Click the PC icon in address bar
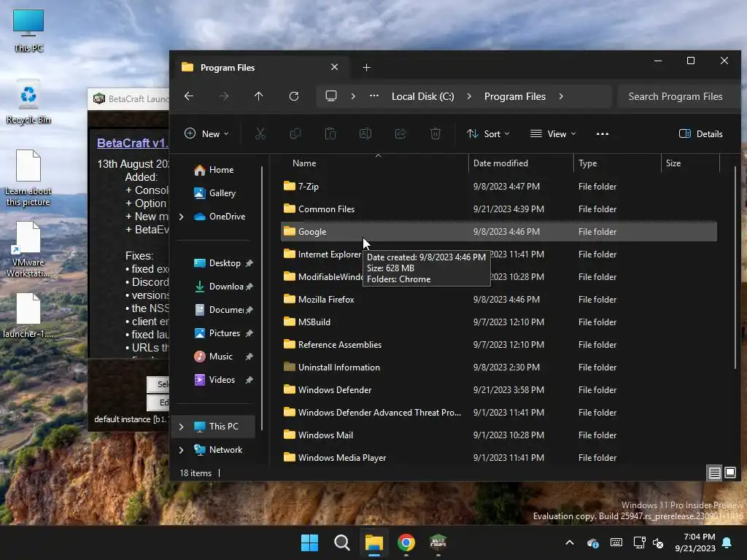The width and height of the screenshot is (747, 560). point(331,96)
